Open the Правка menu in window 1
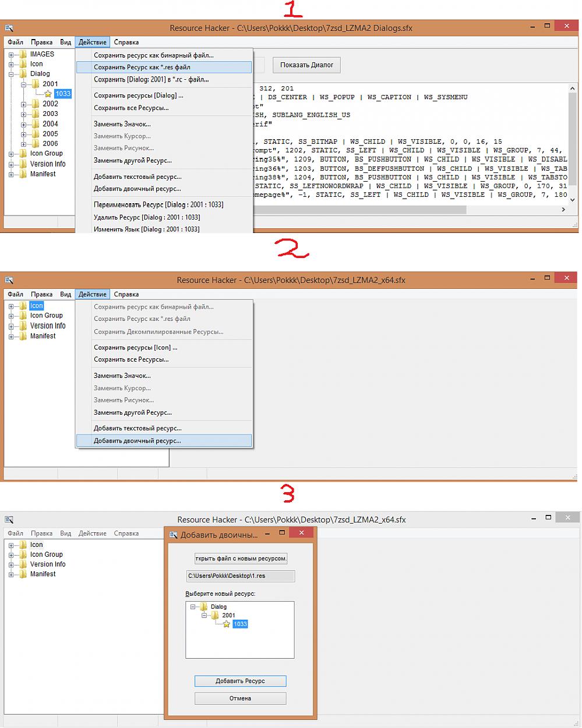This screenshot has height=728, width=582. pos(42,42)
